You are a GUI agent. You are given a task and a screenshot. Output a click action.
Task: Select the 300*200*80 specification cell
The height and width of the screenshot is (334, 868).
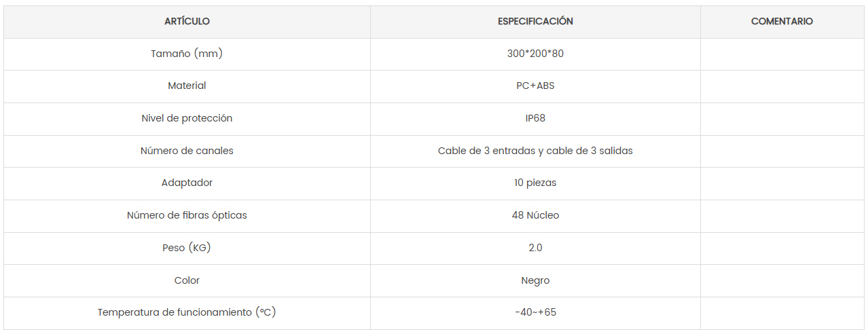[x=535, y=54]
